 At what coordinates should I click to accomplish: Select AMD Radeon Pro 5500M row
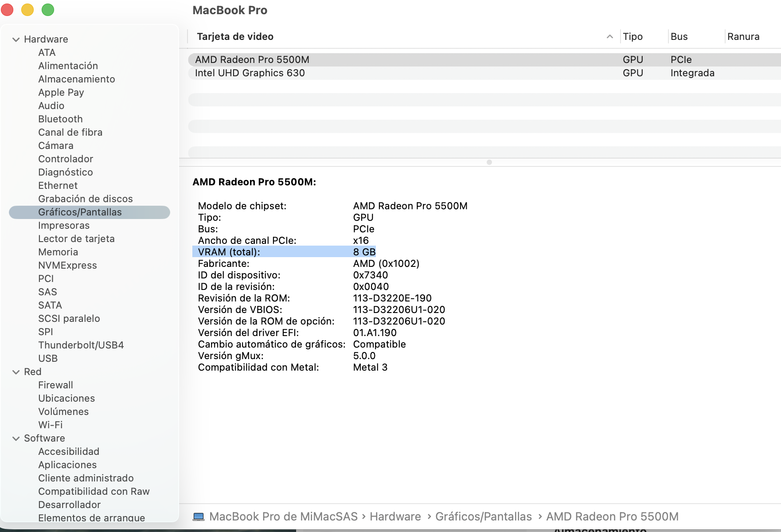[x=484, y=60]
